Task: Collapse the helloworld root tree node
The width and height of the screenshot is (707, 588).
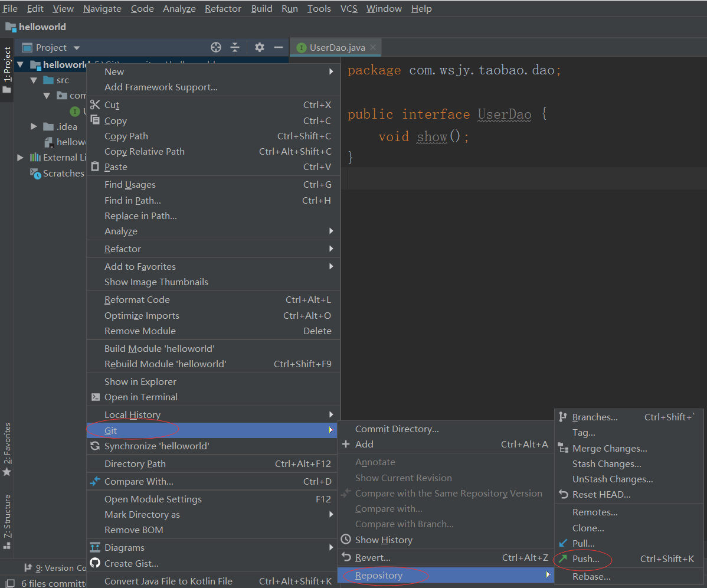Action: tap(20, 64)
